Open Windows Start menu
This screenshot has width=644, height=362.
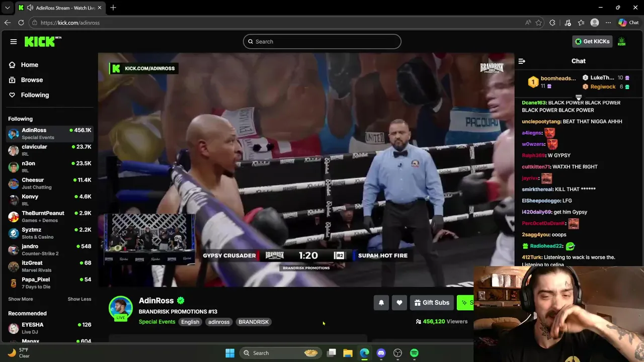coord(230,353)
